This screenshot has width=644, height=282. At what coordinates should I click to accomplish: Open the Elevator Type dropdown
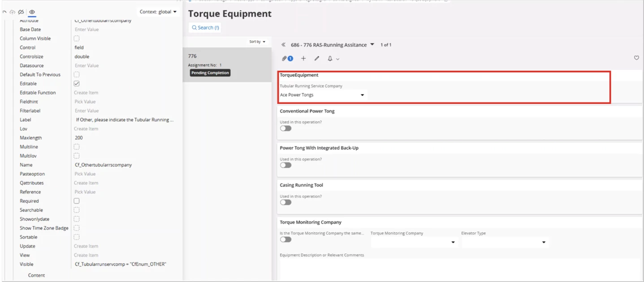pyautogui.click(x=505, y=242)
